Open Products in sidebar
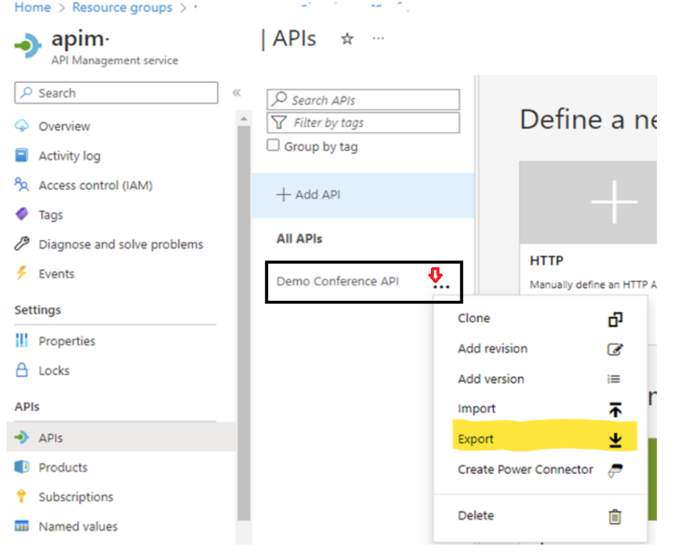 63,467
